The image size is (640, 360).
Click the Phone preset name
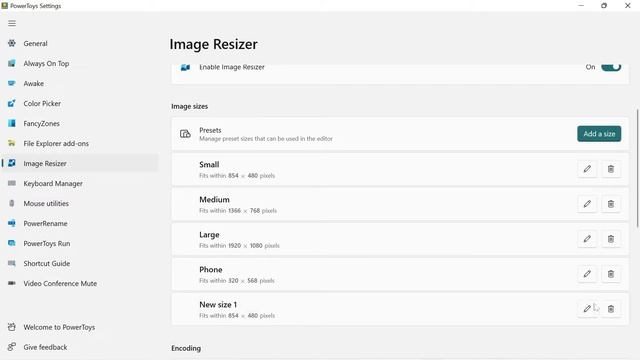point(211,269)
